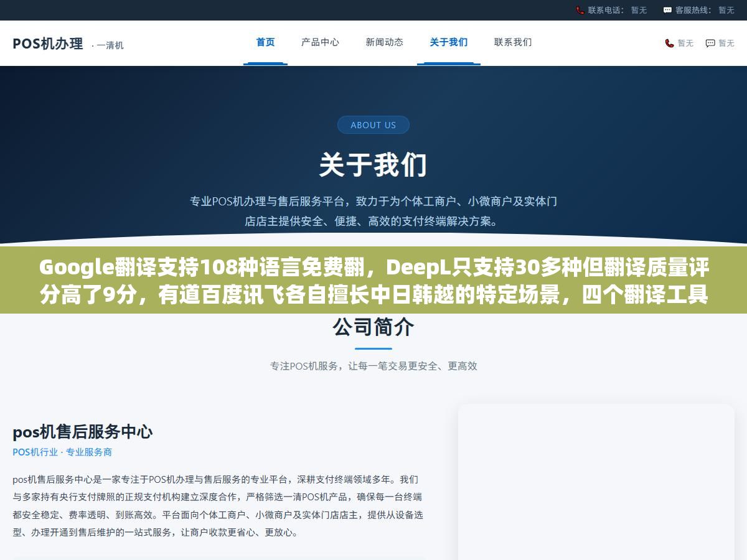Click the red phone icon beside navigation

coord(669,43)
